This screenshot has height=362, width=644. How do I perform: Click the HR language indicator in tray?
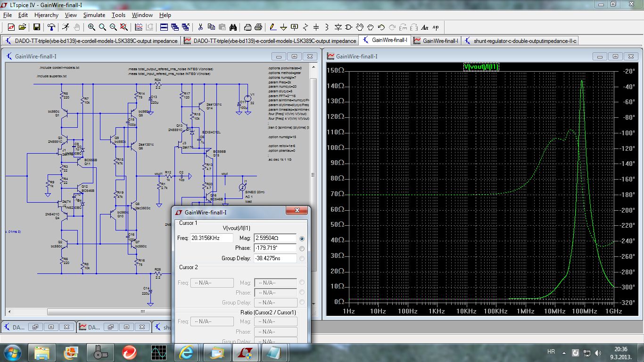pyautogui.click(x=551, y=352)
